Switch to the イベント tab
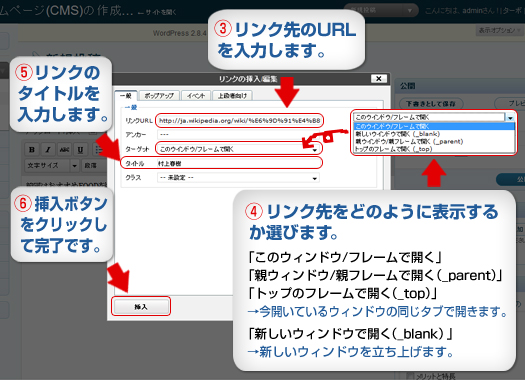This screenshot has width=525, height=380. 196,96
